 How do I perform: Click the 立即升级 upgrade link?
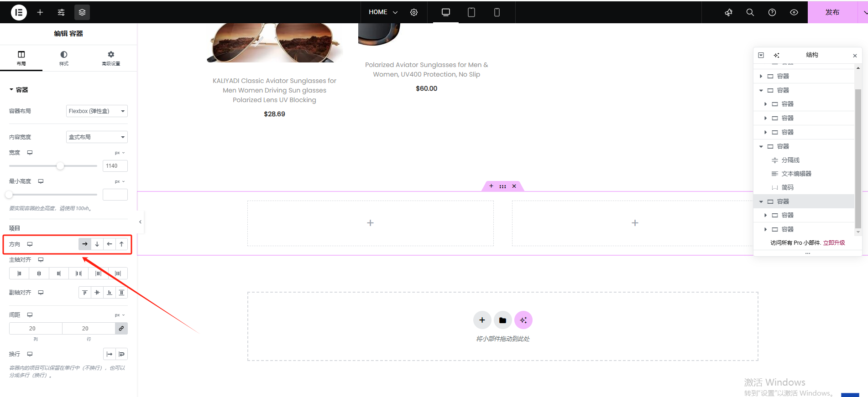(x=834, y=243)
